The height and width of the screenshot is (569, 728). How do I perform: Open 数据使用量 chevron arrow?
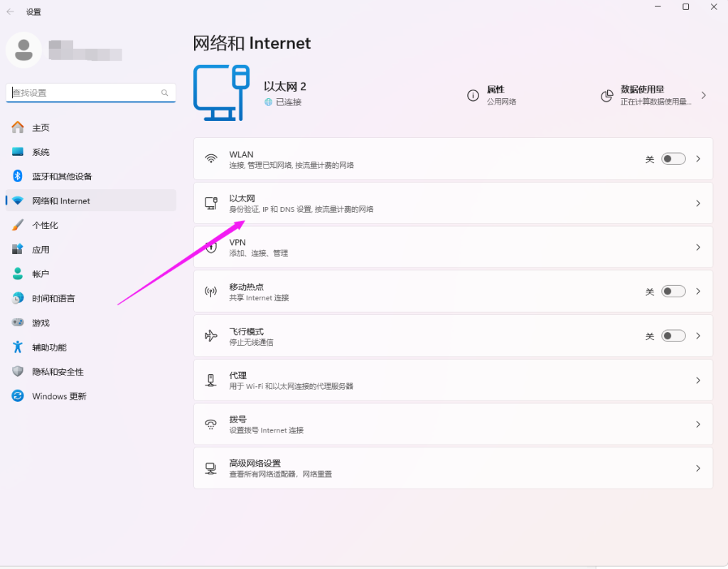pyautogui.click(x=704, y=95)
